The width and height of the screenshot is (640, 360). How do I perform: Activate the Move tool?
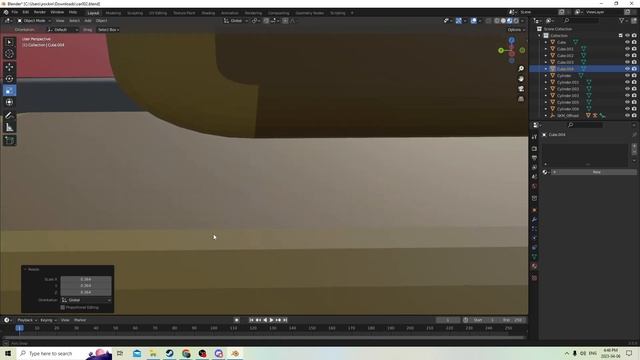click(9, 67)
